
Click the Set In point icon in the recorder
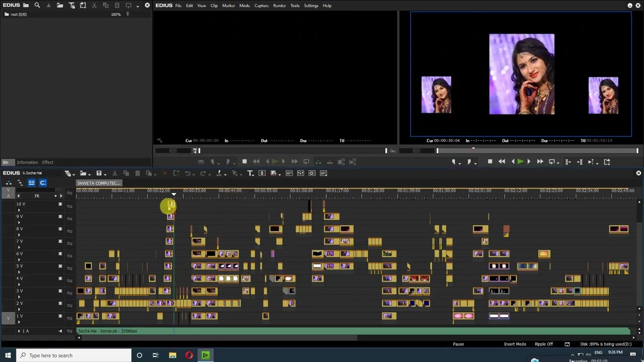pyautogui.click(x=454, y=162)
